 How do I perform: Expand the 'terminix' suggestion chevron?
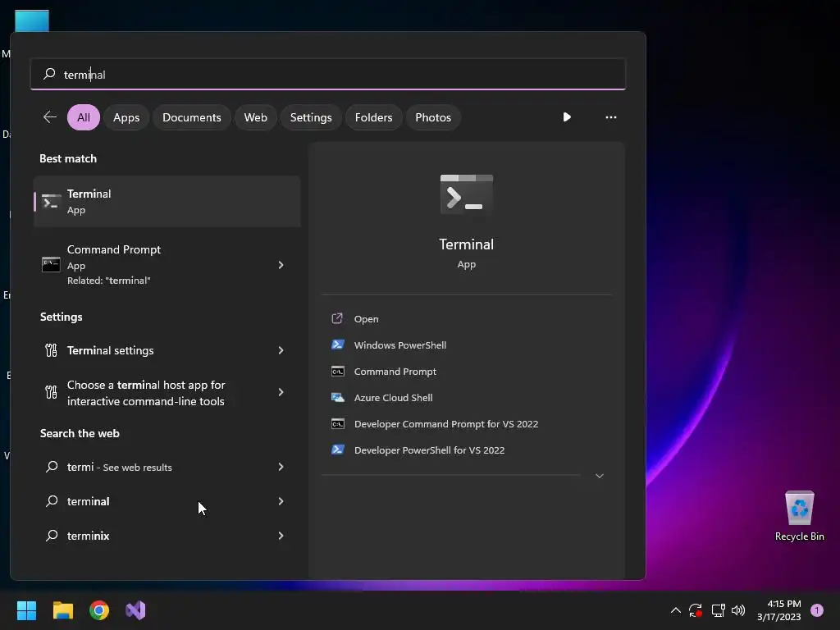pos(281,535)
